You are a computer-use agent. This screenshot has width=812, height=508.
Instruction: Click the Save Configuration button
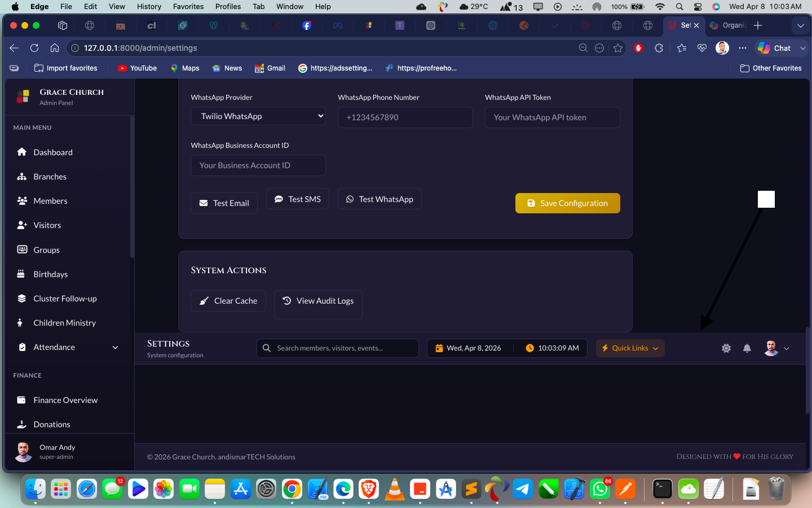pyautogui.click(x=567, y=203)
